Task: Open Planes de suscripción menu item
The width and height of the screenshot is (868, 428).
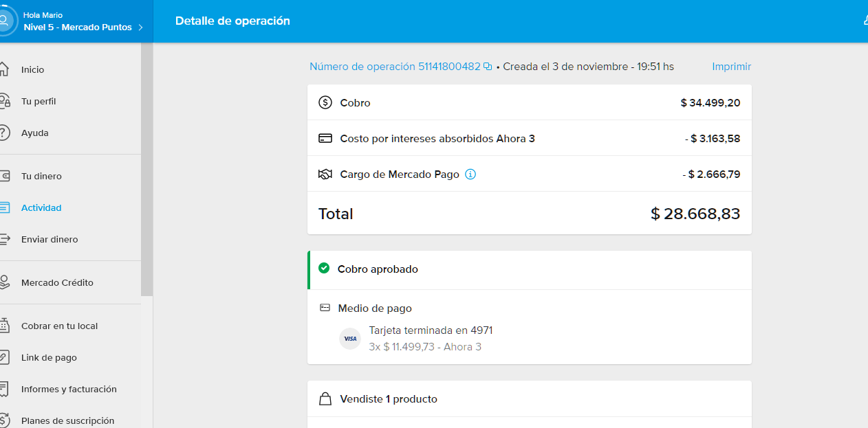Action: (x=67, y=420)
